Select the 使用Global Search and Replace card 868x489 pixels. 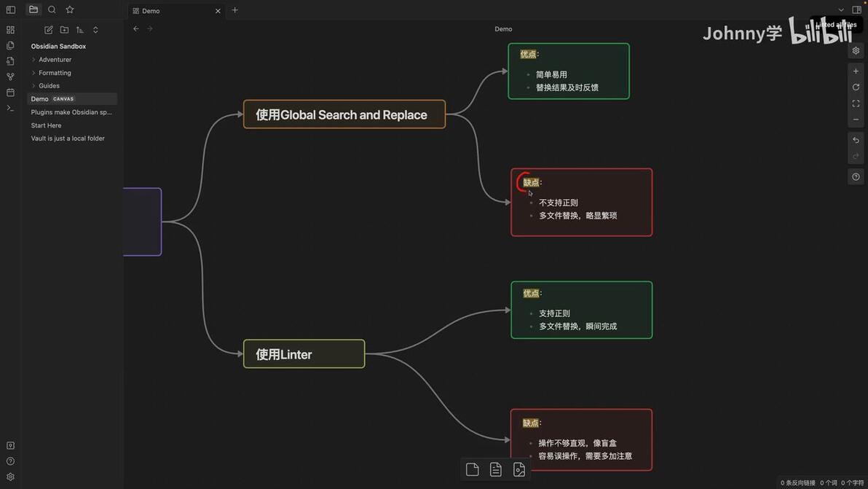tap(344, 114)
